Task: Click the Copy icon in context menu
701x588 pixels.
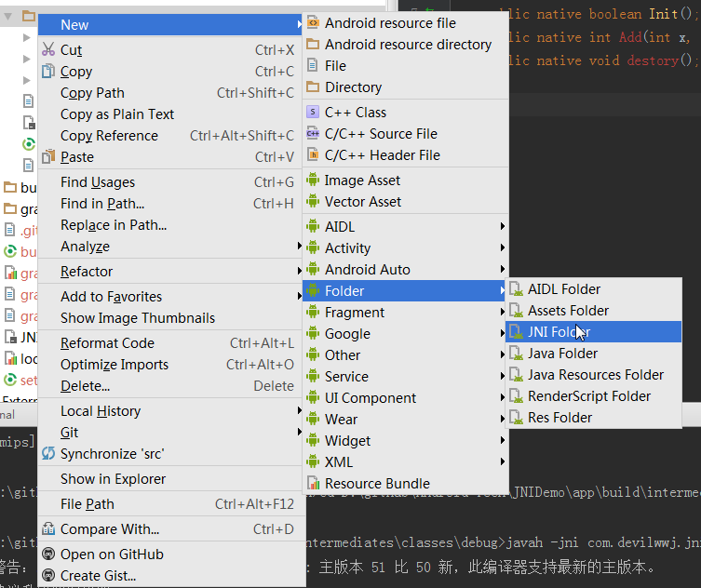Action: 48,72
